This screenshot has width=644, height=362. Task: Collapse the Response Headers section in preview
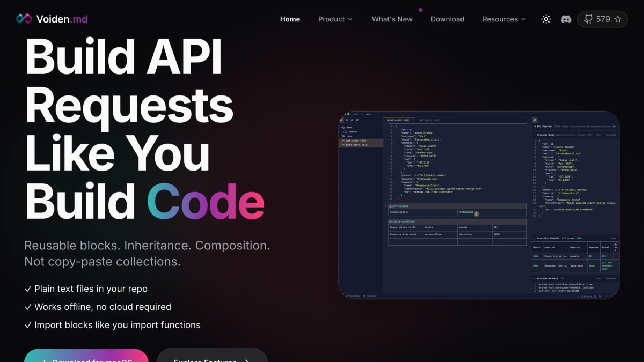click(x=535, y=278)
